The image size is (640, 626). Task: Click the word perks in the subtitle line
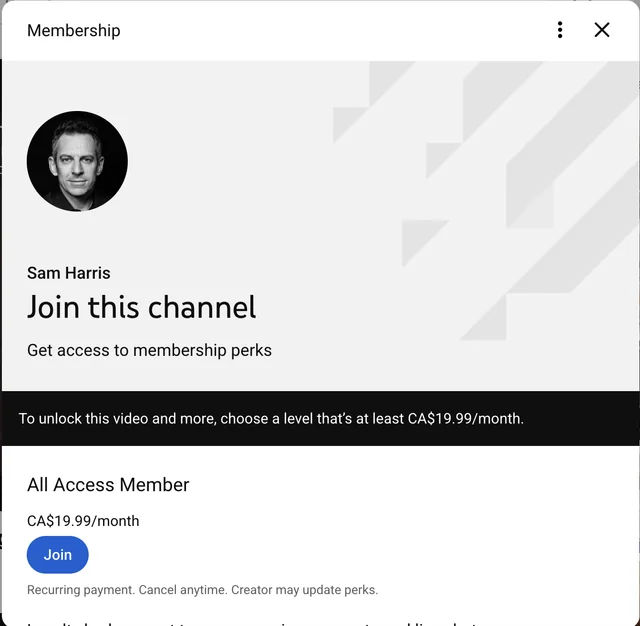pos(251,351)
